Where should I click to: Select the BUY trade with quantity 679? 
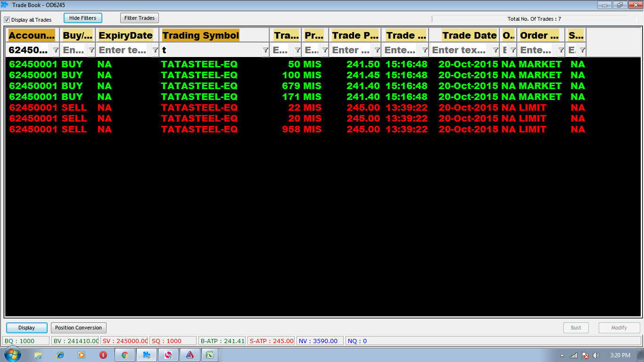click(297, 86)
